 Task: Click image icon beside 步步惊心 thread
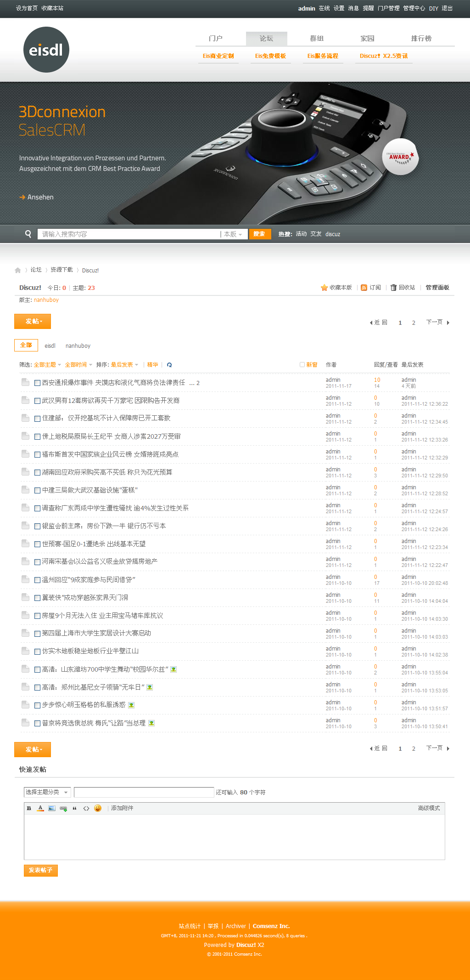coord(131,705)
